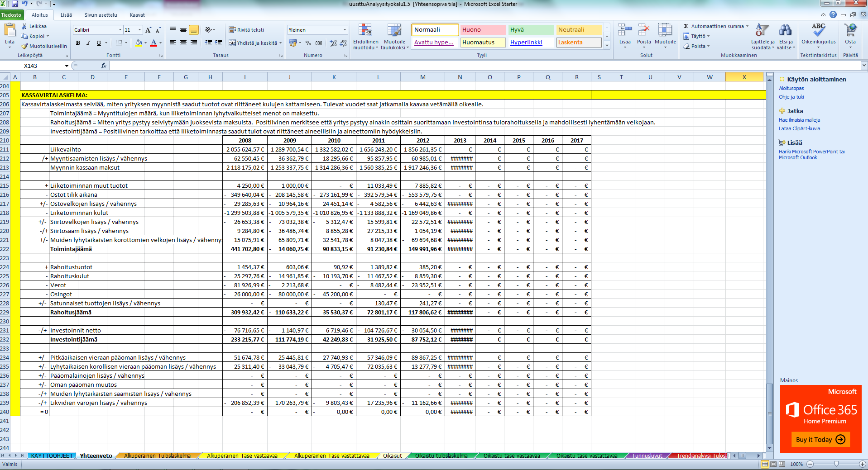Click the Delete cells (Poista) icon
This screenshot has width=868, height=470.
(x=644, y=31)
